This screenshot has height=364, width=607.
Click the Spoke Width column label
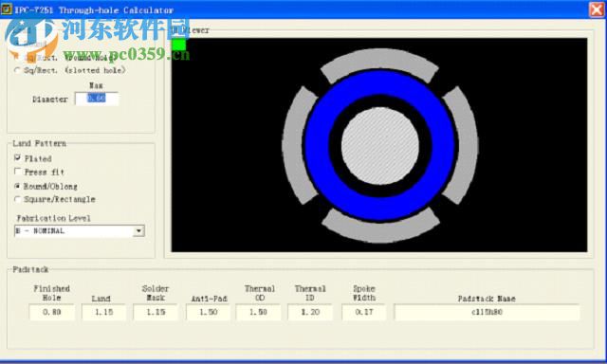[364, 293]
